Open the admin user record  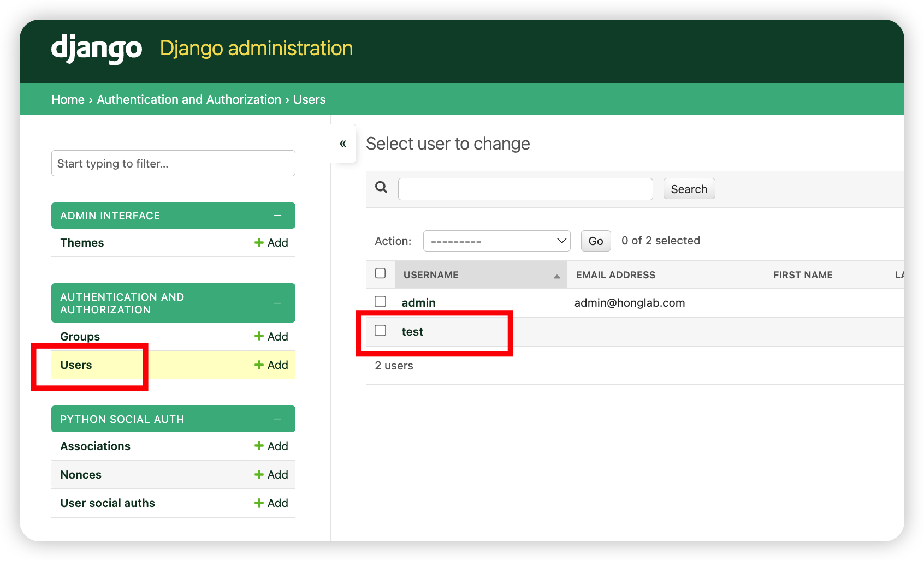tap(418, 303)
